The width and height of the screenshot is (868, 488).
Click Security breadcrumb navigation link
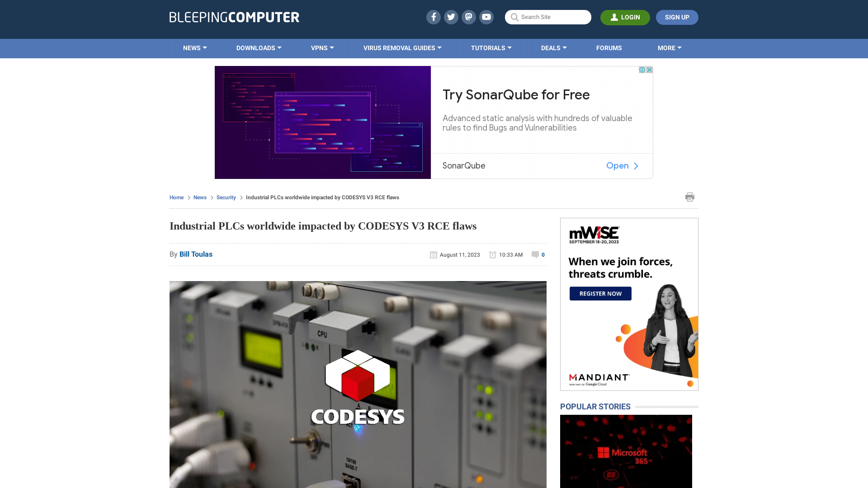point(226,197)
